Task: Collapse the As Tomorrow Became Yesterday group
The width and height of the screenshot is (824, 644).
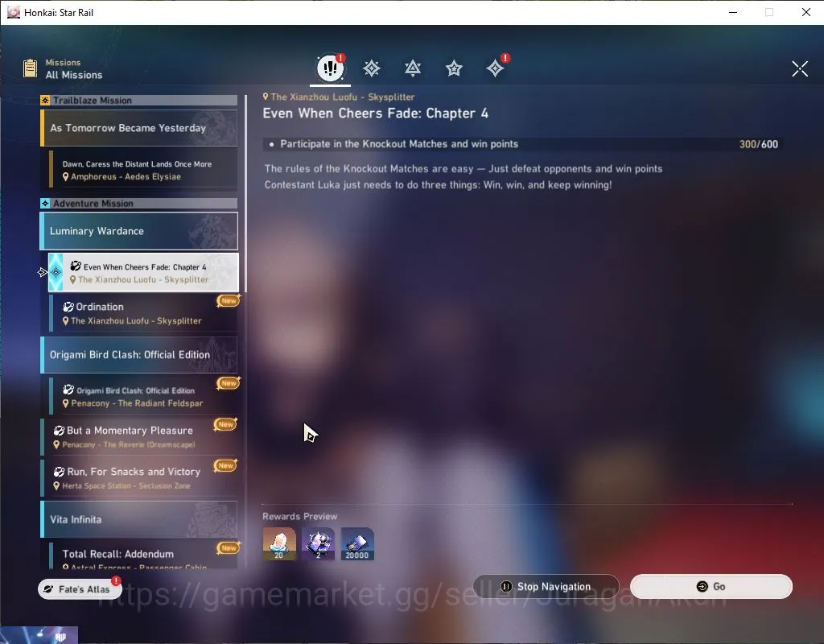Action: [138, 128]
